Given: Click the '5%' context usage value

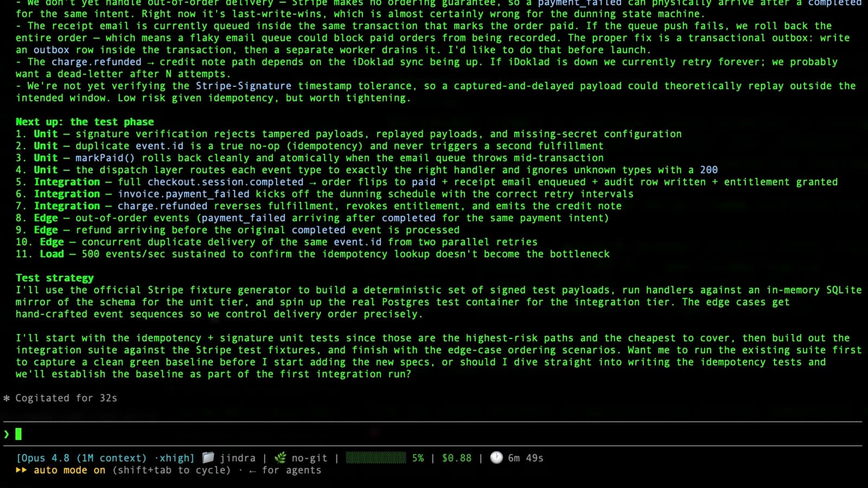Looking at the screenshot, I should point(418,458).
